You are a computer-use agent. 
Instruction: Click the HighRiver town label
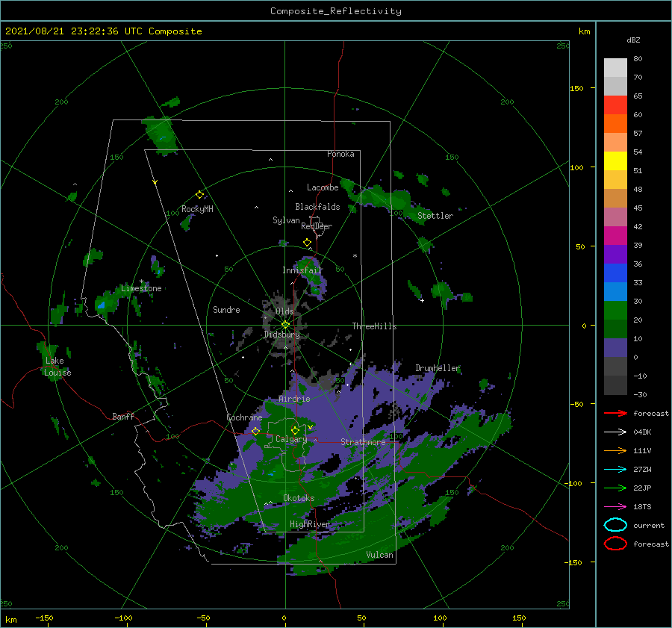point(310,524)
